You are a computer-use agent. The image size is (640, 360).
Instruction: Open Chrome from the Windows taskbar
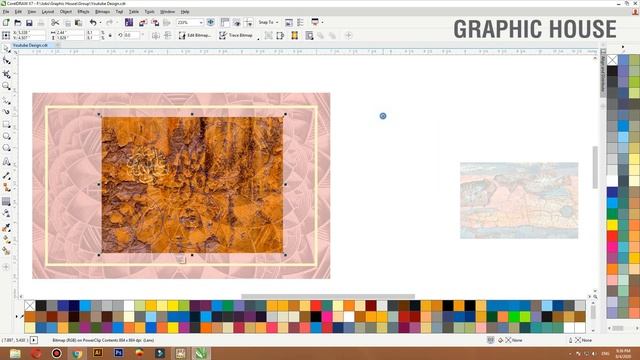[x=77, y=353]
